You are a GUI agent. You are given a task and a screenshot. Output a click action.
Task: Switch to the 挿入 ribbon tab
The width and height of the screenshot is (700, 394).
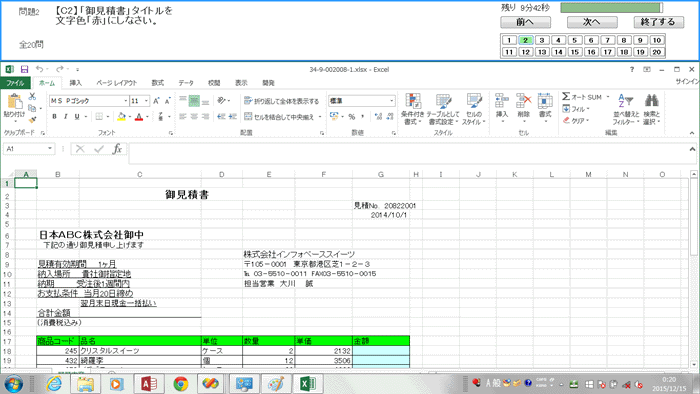[75, 83]
